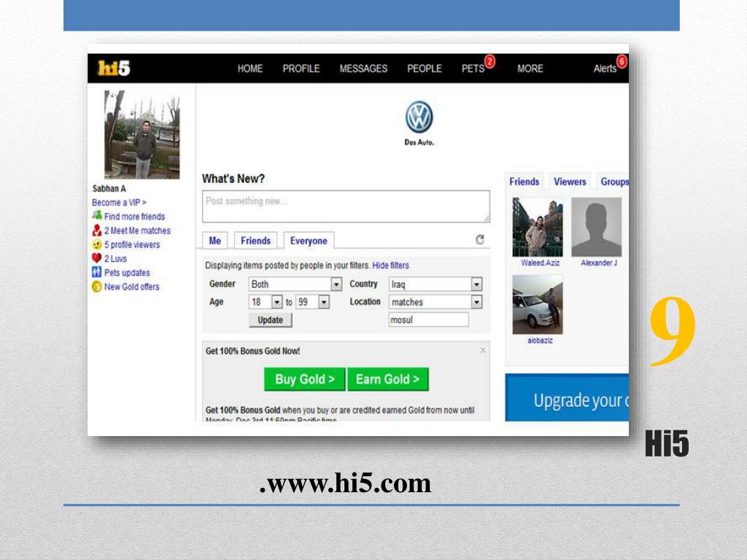Open the Location matches dropdown
Image resolution: width=747 pixels, height=560 pixels.
click(x=476, y=302)
